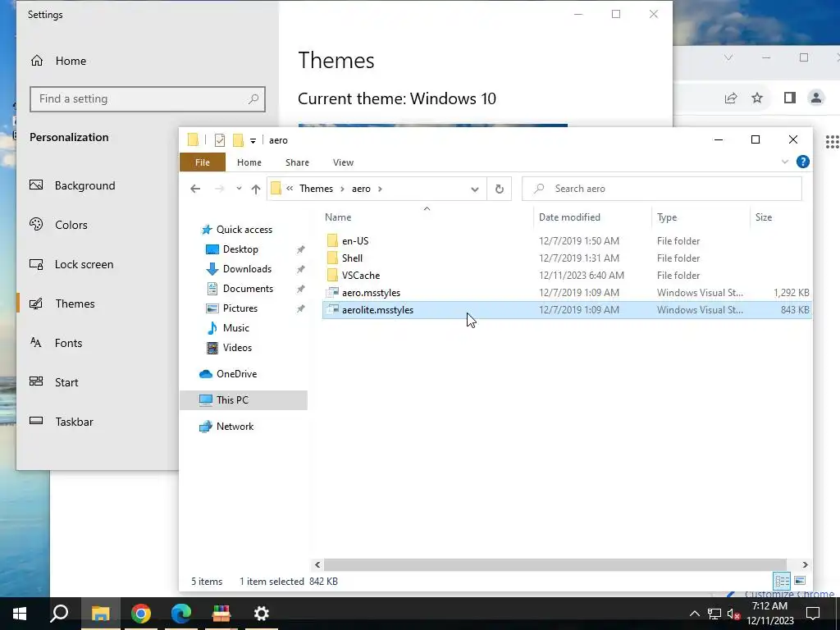Open Explorer help question mark icon
This screenshot has width=840, height=630.
tap(802, 162)
